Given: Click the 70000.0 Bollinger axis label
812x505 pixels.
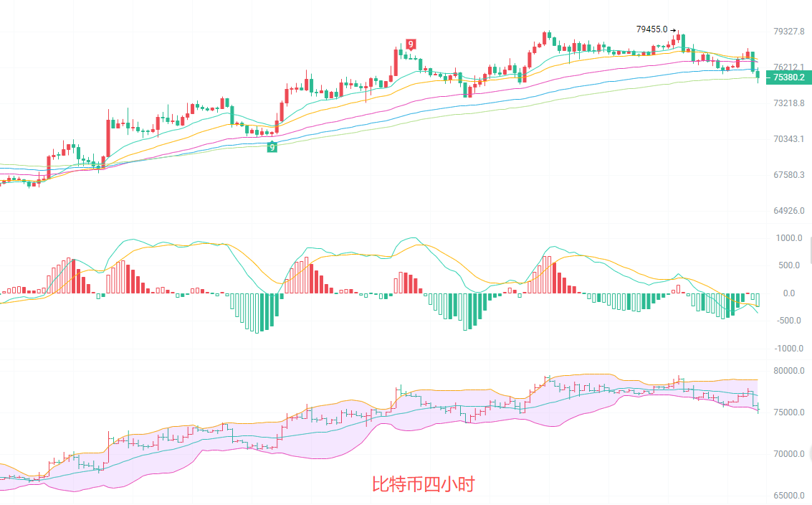Looking at the screenshot, I should pyautogui.click(x=789, y=454).
